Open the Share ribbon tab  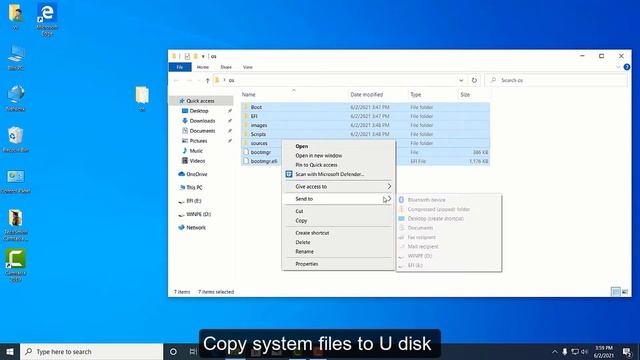point(226,67)
